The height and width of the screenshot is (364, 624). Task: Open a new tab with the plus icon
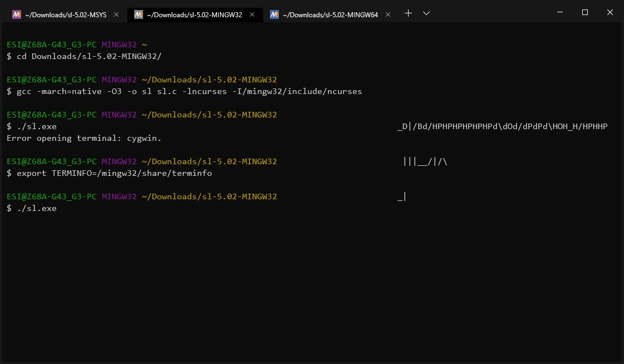click(408, 13)
